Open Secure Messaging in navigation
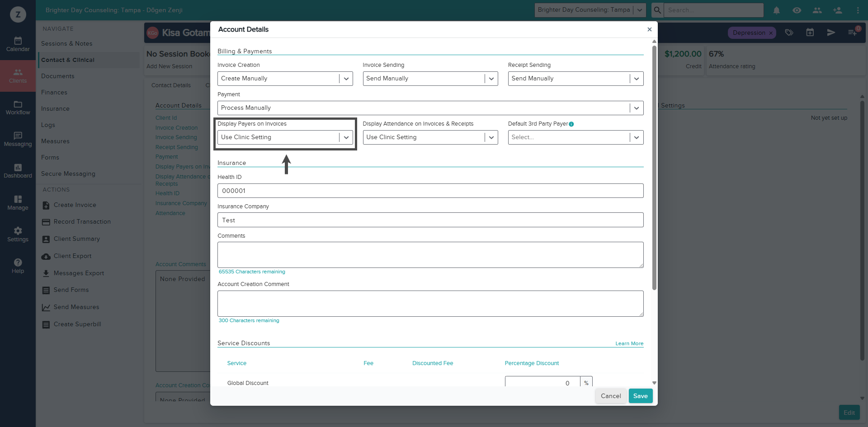Screen dimensions: 868x427 [68, 174]
